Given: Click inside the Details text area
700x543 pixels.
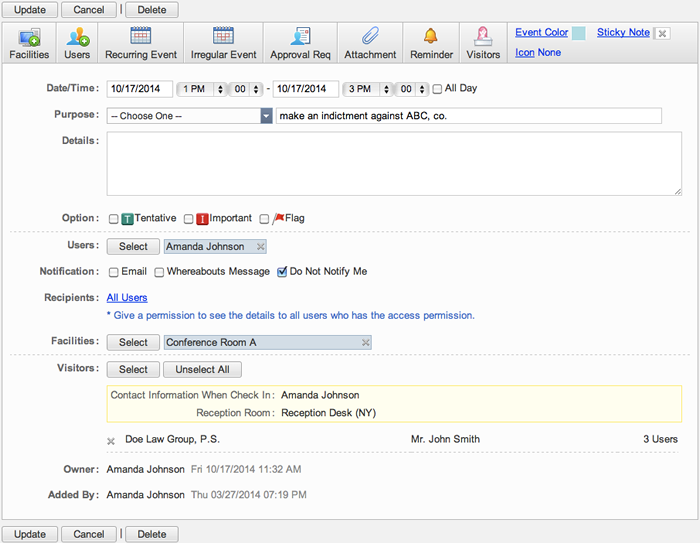Looking at the screenshot, I should click(394, 164).
